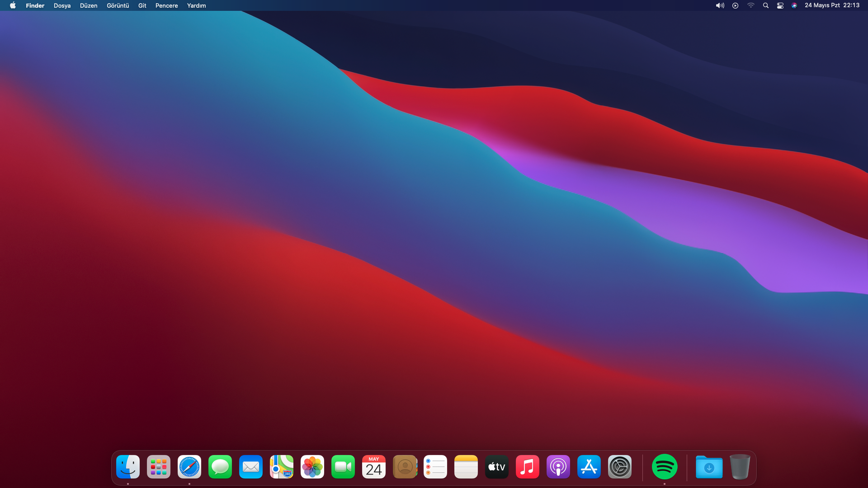Launch Apple TV from the Dock

[497, 467]
